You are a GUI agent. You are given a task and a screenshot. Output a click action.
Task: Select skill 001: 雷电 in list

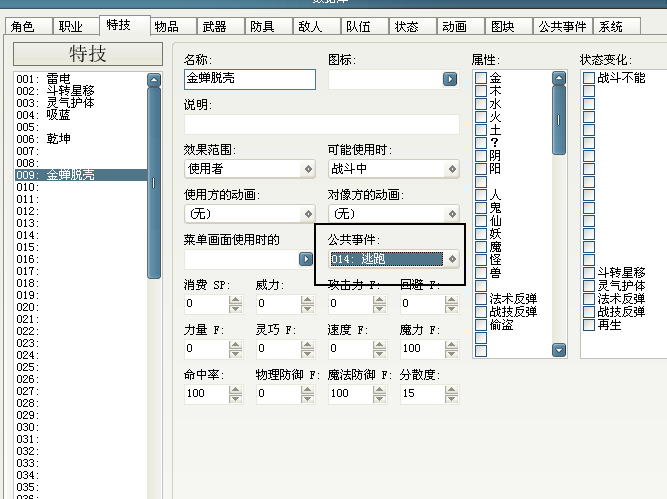(x=81, y=79)
